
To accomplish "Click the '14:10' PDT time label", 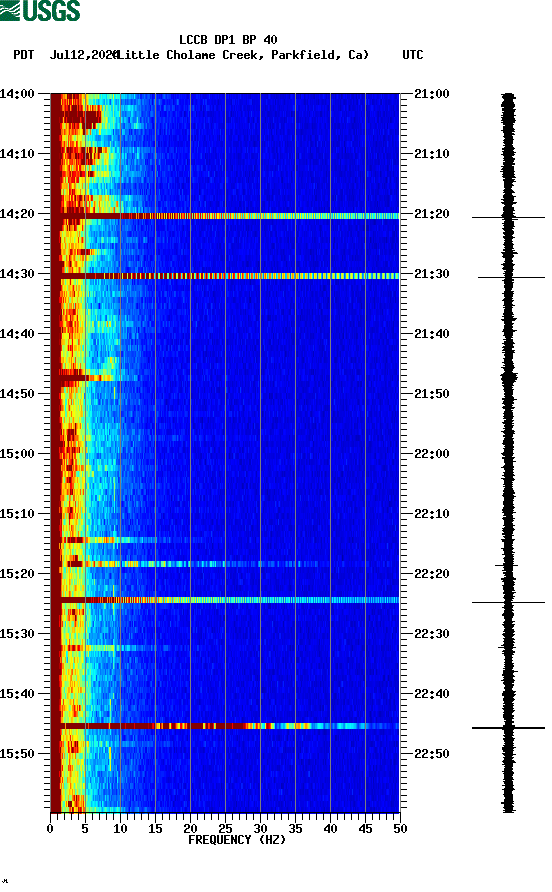I will point(17,154).
